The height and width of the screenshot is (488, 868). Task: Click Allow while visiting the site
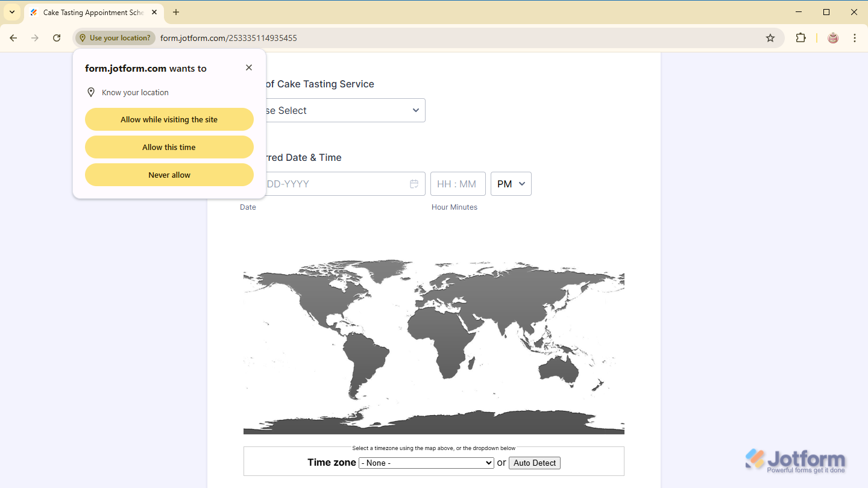[169, 119]
